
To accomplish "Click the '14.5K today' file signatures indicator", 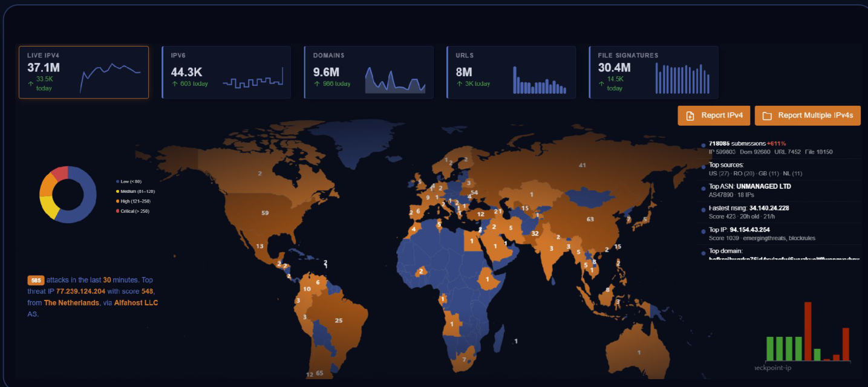I will (612, 83).
